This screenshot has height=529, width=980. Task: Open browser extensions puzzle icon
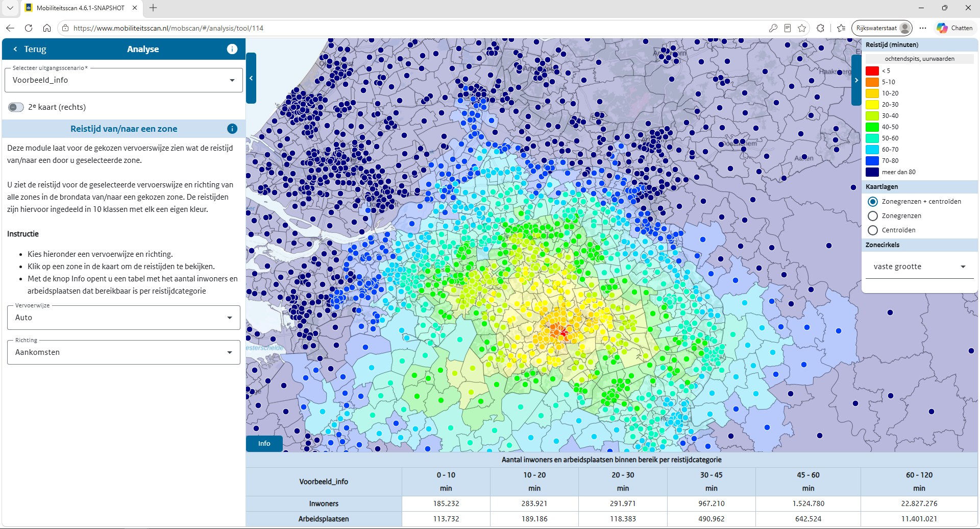820,28
